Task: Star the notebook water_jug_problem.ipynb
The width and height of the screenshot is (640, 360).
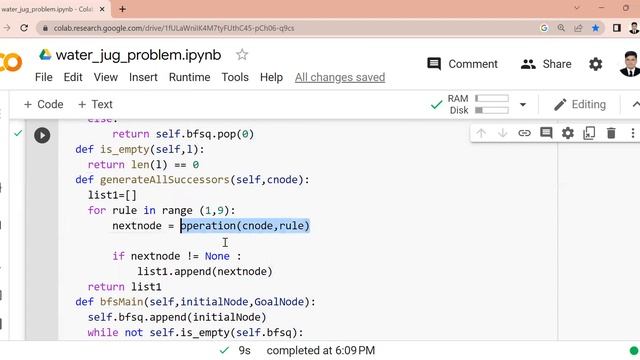Action: coord(242,55)
